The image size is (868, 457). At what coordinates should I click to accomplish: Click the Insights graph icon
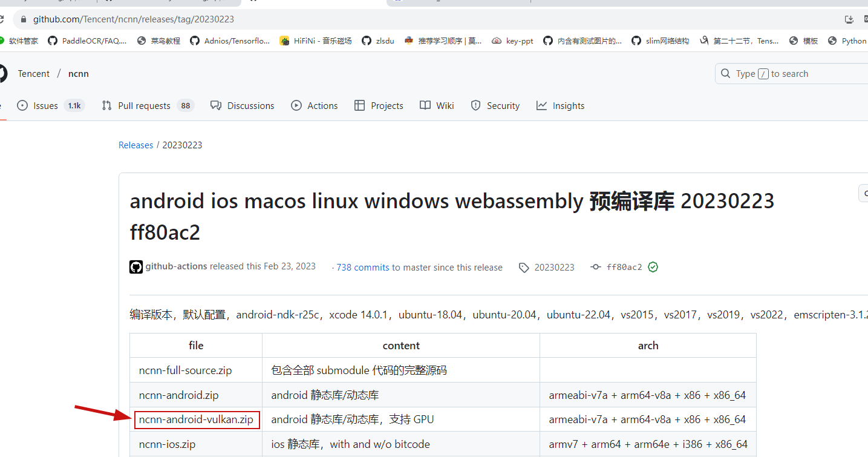coord(541,105)
